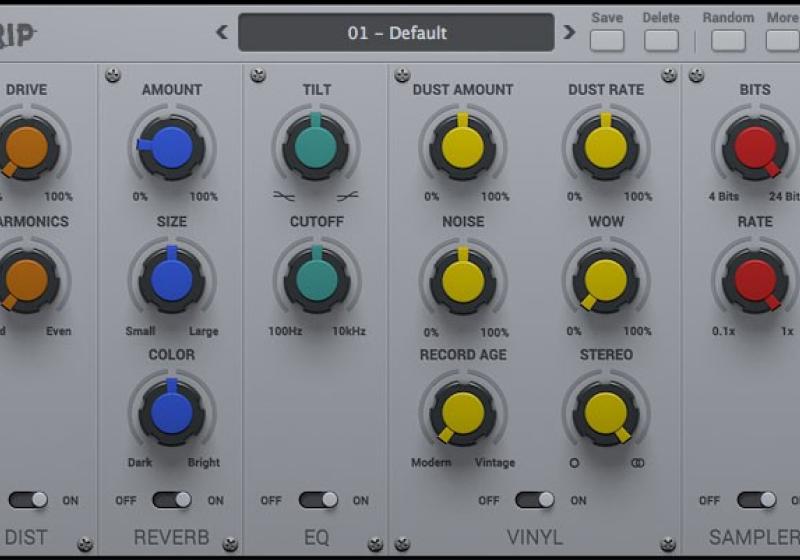Click the blue reverb Amount knob
Viewport: 800px width, 560px height.
pyautogui.click(x=171, y=147)
